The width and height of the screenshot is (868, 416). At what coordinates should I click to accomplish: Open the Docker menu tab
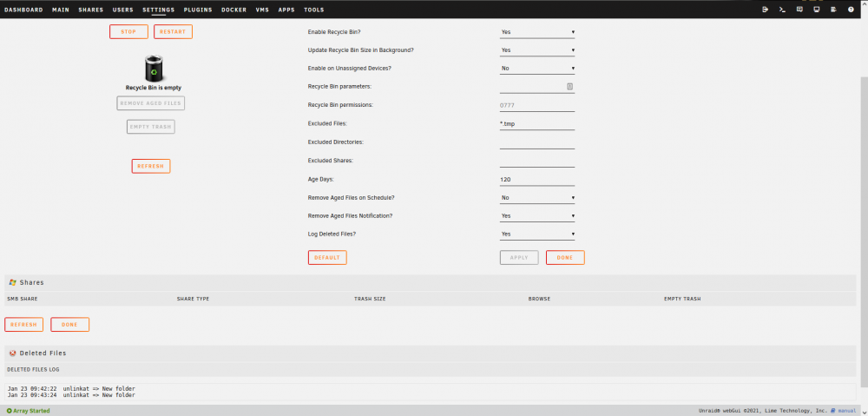[x=233, y=10]
